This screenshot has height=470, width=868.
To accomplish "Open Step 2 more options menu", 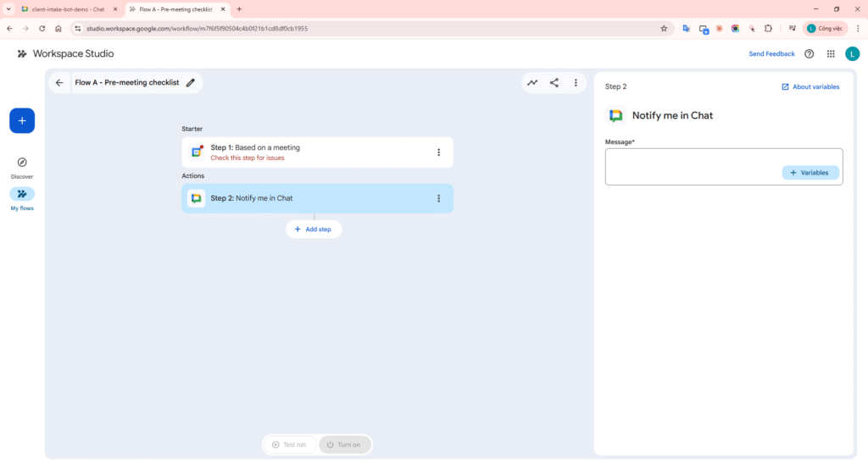I will (438, 198).
